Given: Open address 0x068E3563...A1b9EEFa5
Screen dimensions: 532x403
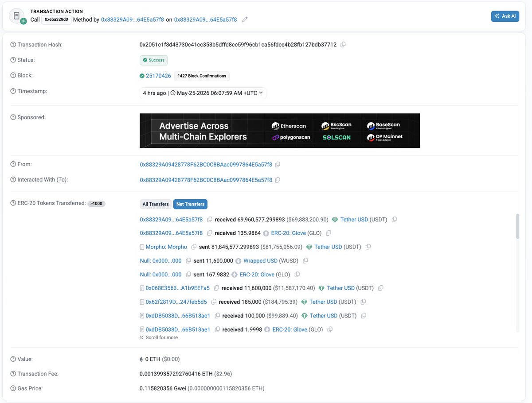Looking at the screenshot, I should pyautogui.click(x=177, y=288).
